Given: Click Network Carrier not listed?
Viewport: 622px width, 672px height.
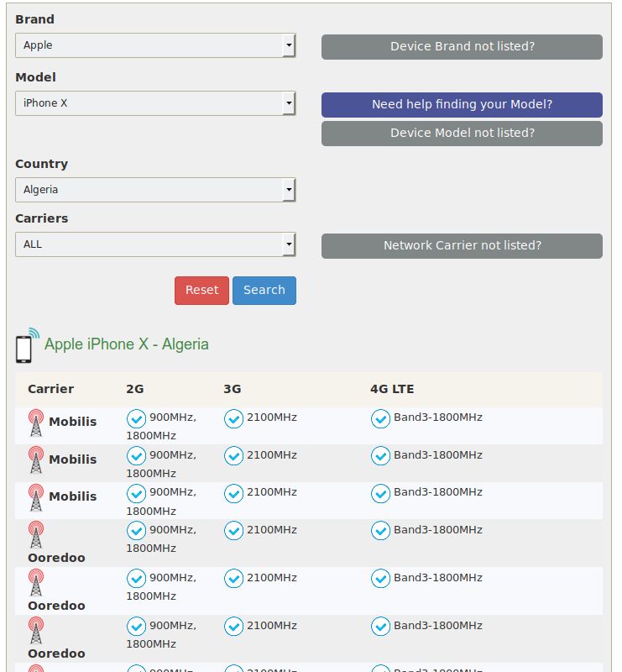Looking at the screenshot, I should [462, 245].
